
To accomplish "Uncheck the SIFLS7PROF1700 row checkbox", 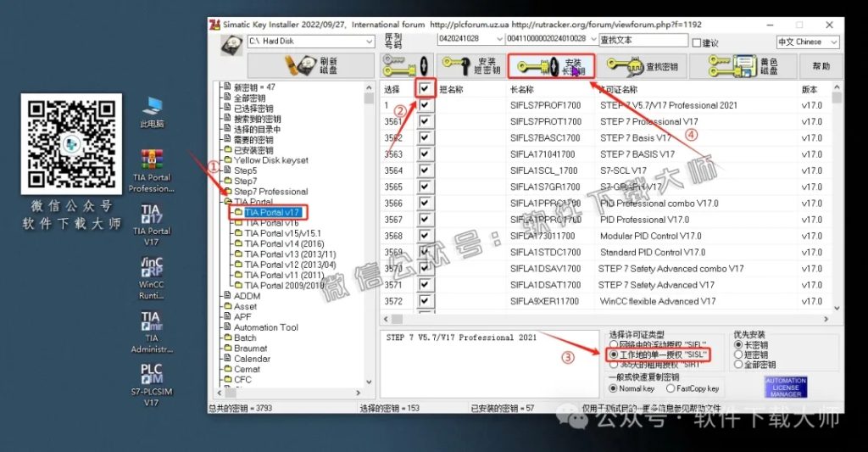I will click(x=426, y=105).
